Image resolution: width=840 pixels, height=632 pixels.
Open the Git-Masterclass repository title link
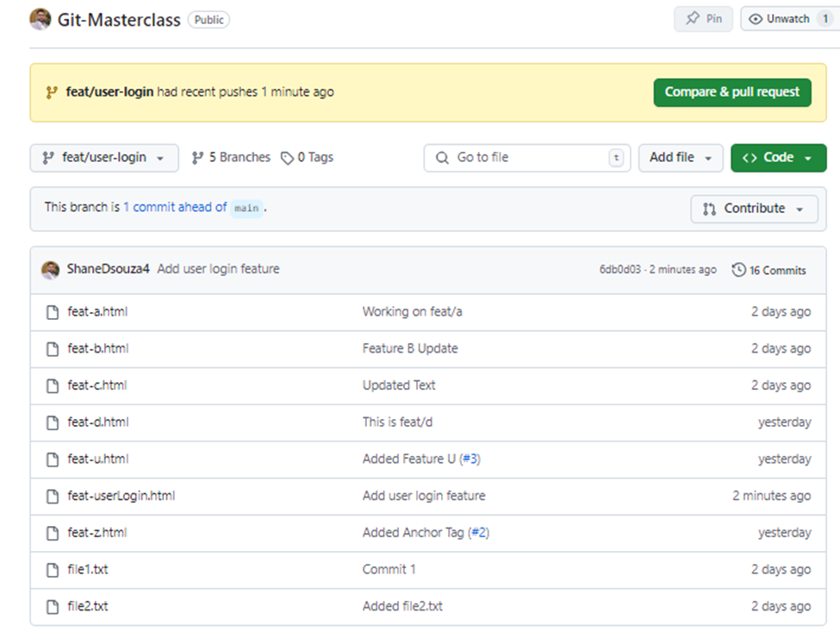(119, 20)
